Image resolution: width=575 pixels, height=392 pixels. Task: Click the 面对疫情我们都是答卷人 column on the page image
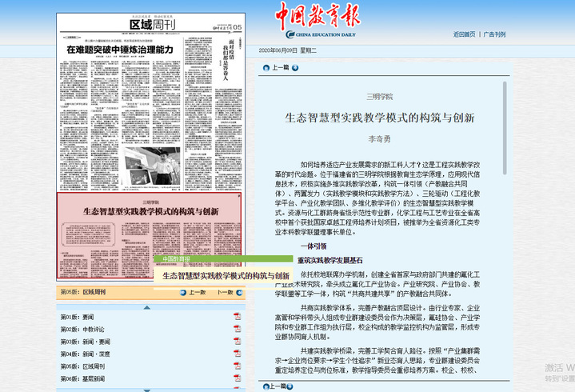(x=228, y=59)
